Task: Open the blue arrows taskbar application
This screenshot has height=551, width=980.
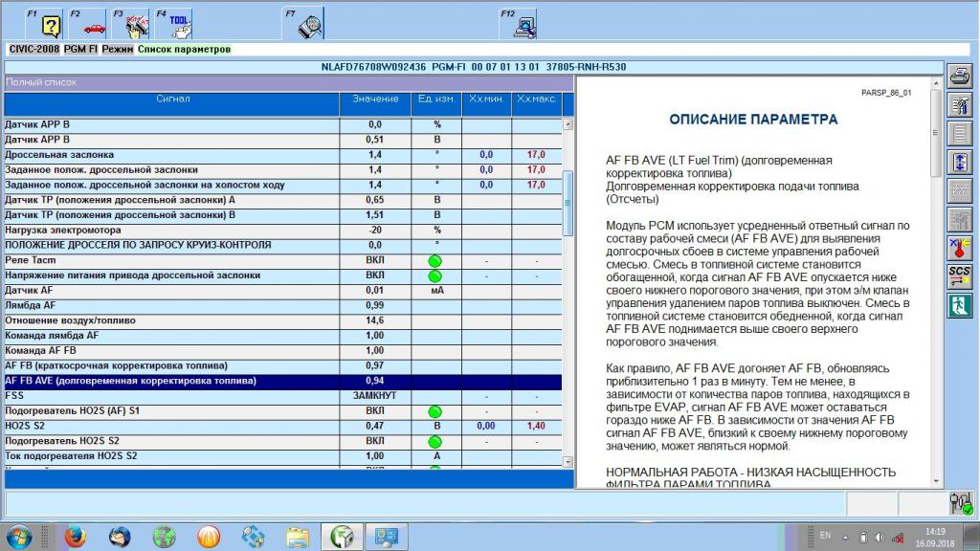Action: coord(253,537)
